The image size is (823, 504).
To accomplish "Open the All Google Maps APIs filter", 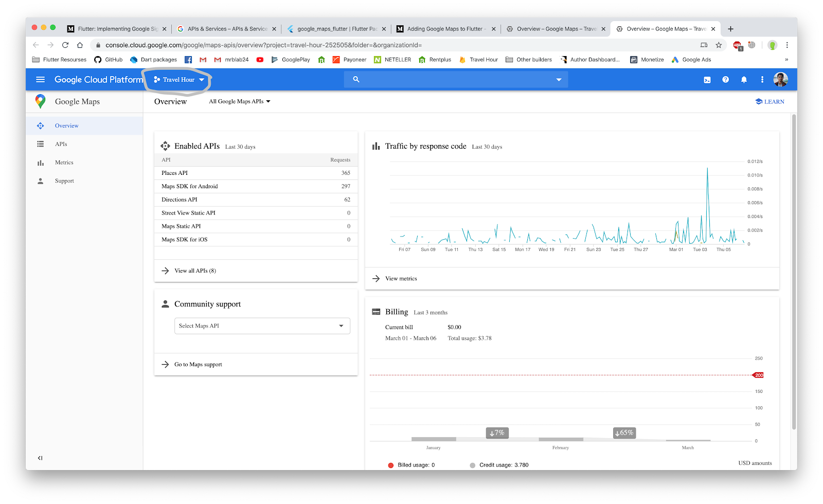I will point(240,102).
